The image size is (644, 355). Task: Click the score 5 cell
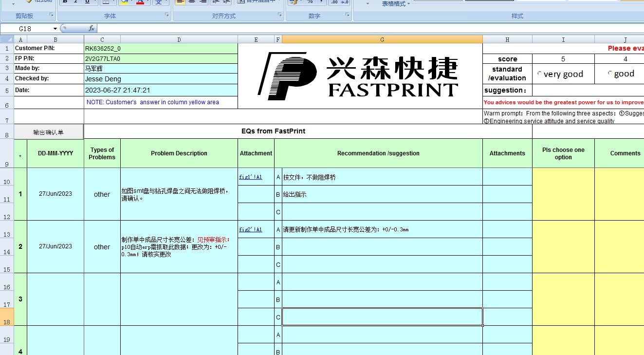(x=563, y=59)
